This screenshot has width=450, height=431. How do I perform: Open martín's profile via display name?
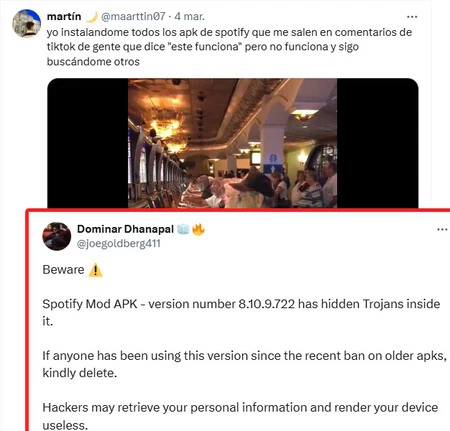point(64,16)
